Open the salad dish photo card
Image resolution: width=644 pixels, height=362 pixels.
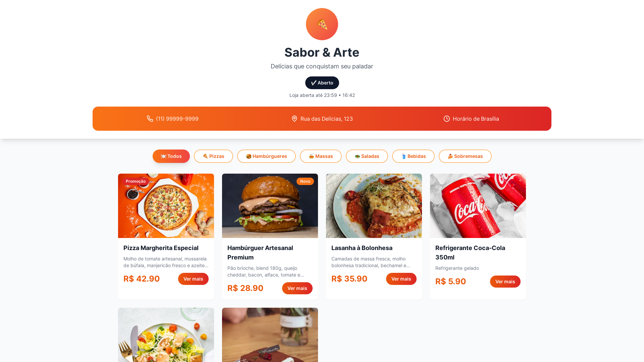(x=166, y=335)
